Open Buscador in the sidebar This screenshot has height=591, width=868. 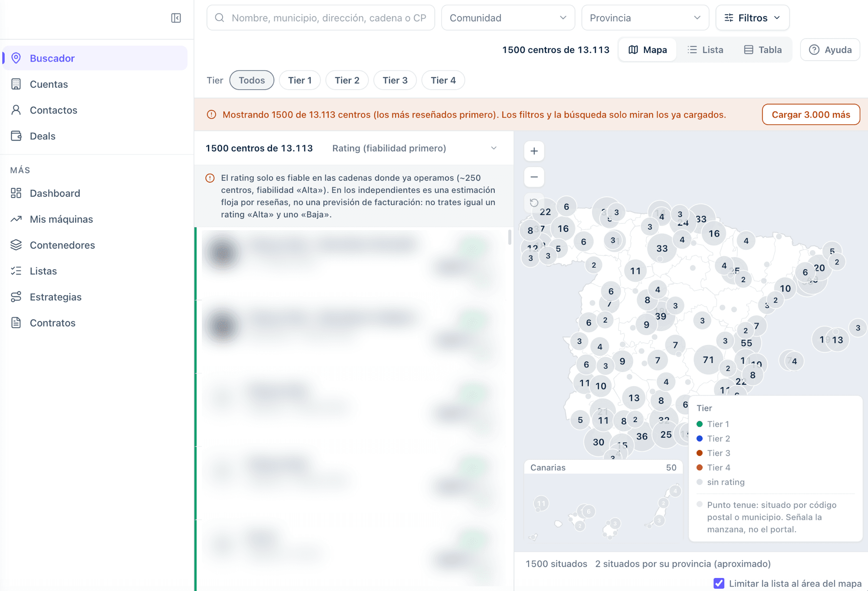tap(95, 58)
